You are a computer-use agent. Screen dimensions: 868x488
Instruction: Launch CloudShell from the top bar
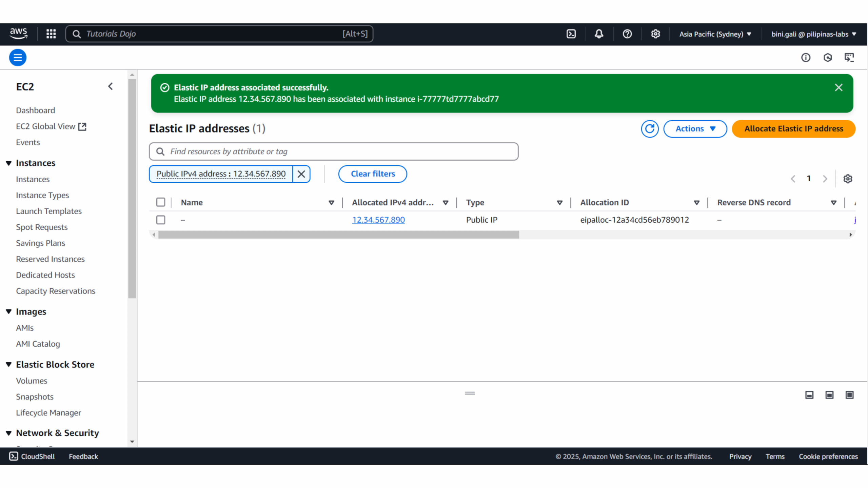click(571, 34)
